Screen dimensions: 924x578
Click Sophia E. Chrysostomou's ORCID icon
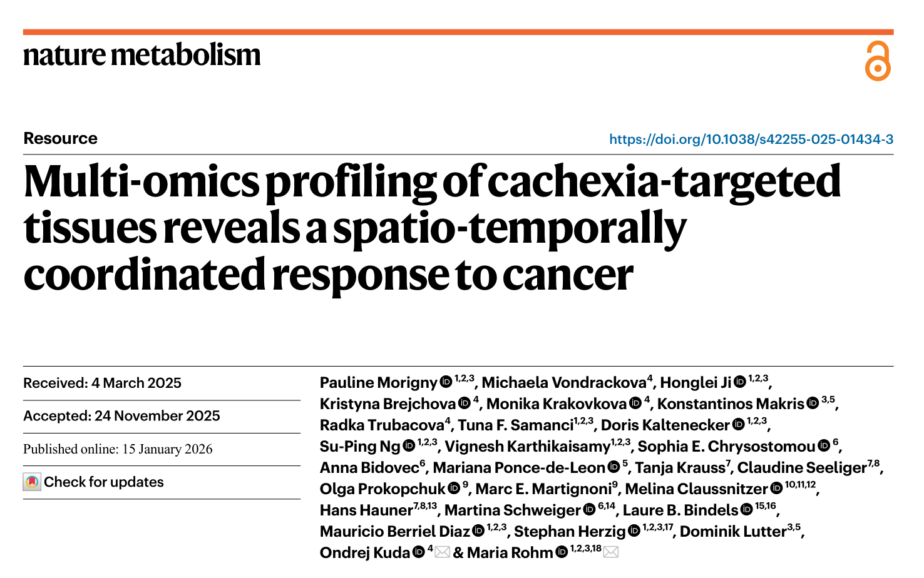coord(824,445)
